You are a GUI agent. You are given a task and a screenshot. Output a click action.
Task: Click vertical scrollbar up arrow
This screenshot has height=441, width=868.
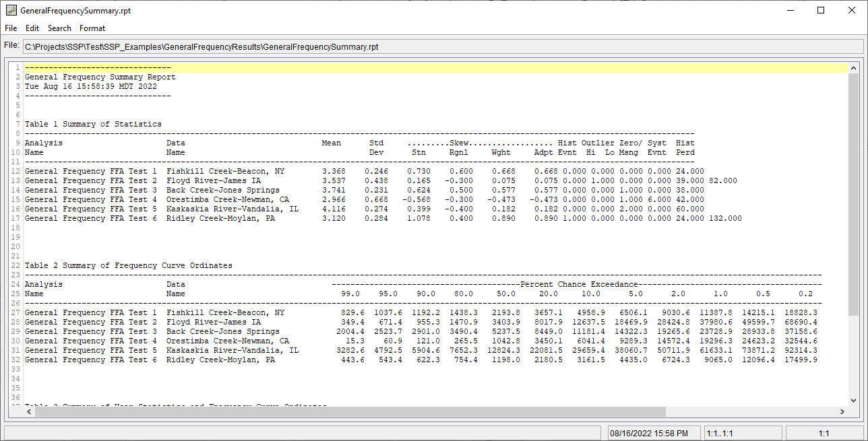click(853, 68)
